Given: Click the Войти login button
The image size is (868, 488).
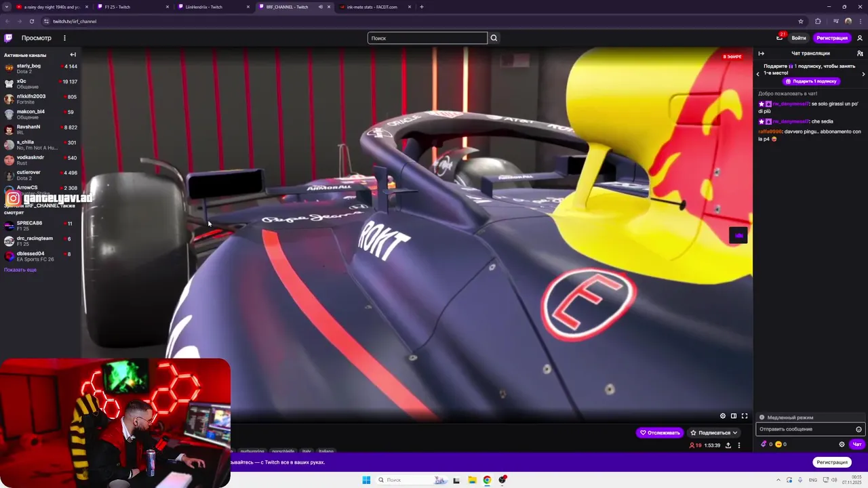Looking at the screenshot, I should [x=799, y=38].
